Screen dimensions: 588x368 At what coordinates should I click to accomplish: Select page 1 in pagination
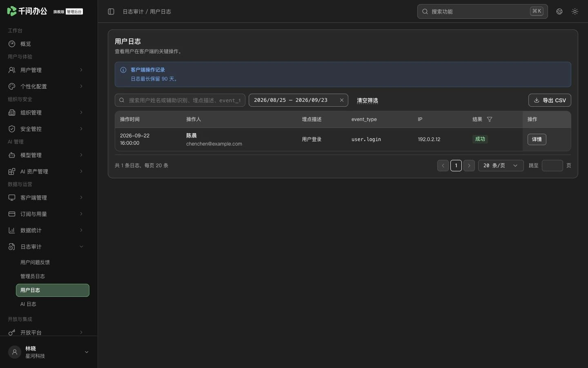coord(456,166)
